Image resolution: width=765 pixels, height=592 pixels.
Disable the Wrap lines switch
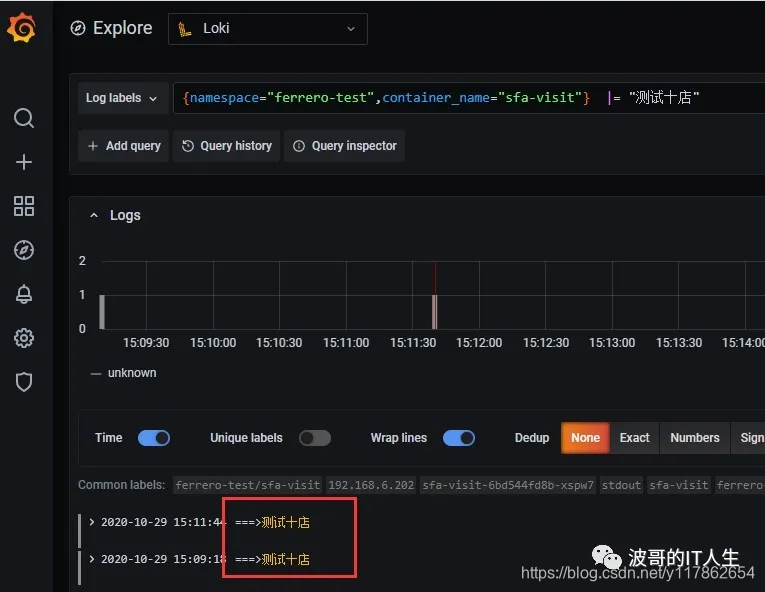(459, 438)
